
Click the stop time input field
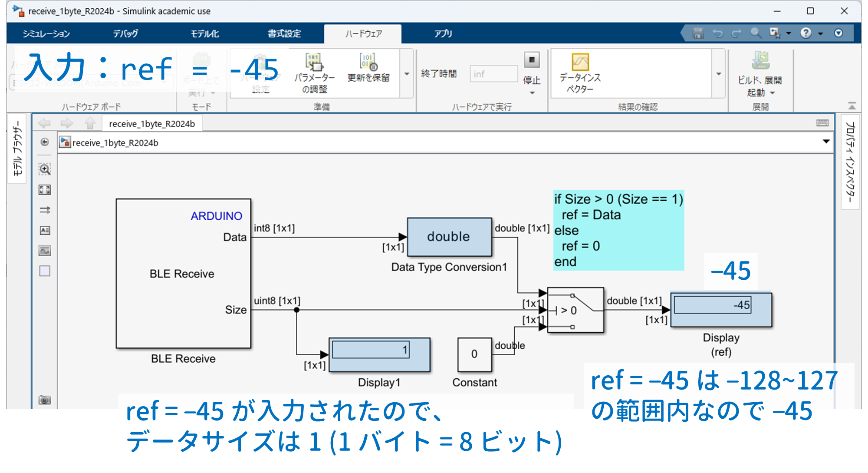493,74
